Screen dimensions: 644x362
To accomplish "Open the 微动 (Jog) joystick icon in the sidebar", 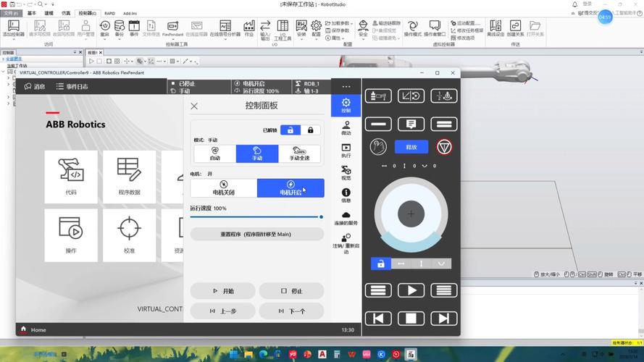I will pyautogui.click(x=346, y=127).
